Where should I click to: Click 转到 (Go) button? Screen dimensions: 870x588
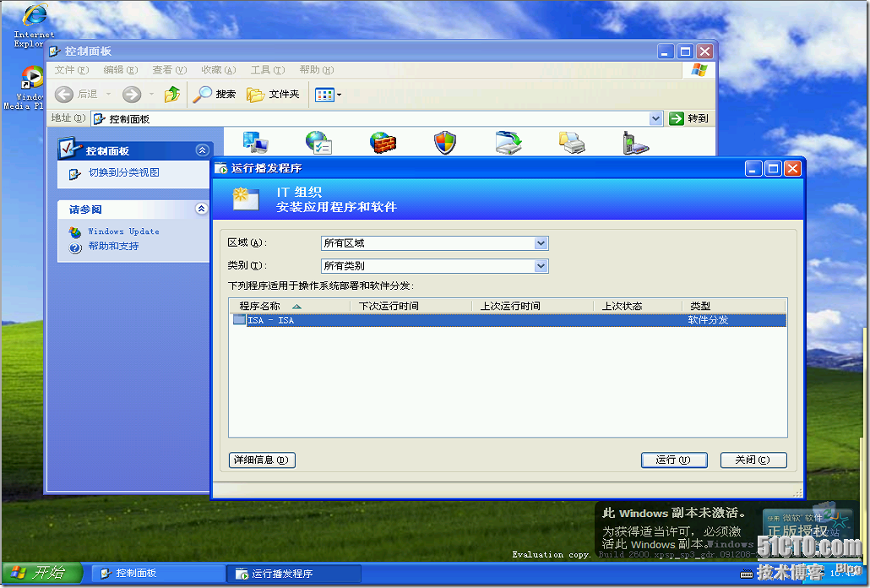pyautogui.click(x=688, y=118)
